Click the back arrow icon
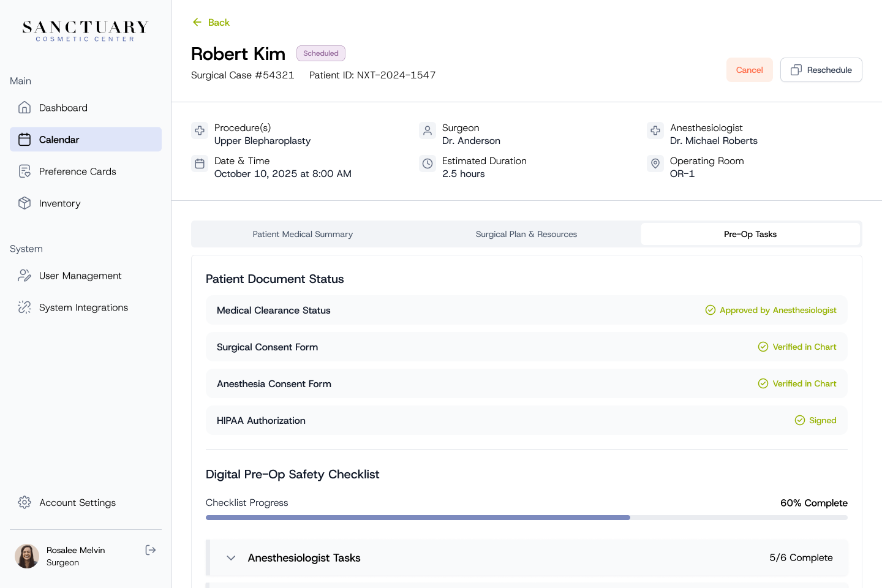882x588 pixels. (x=197, y=22)
